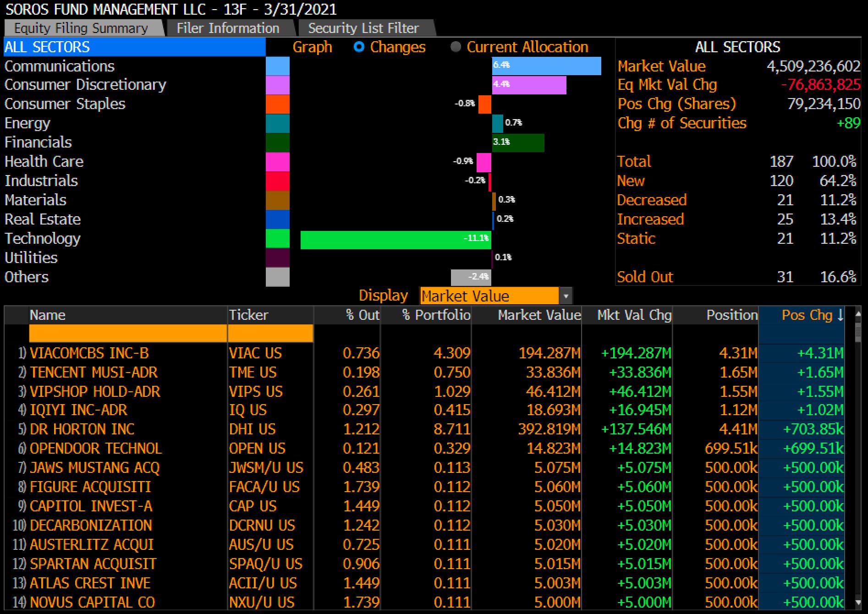868x614 pixels.
Task: Select the Consumer Discretionary sector row
Action: click(135, 85)
